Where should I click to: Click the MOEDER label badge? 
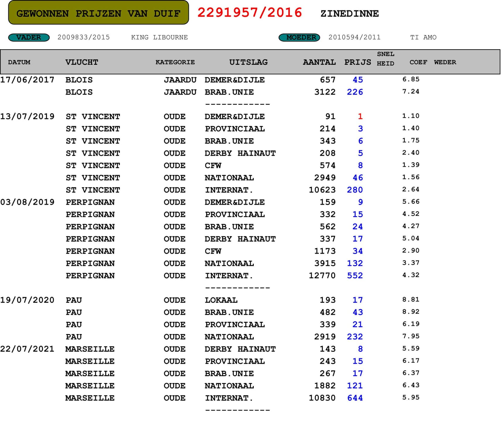[299, 38]
